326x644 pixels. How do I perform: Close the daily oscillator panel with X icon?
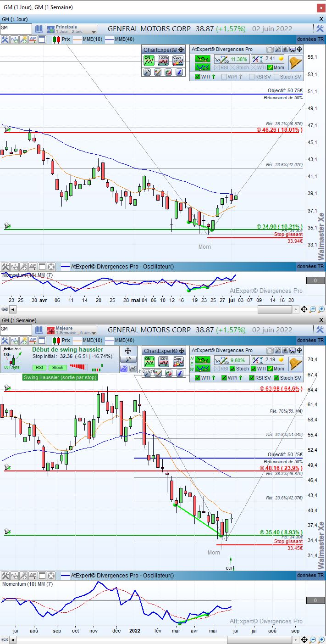click(51, 267)
